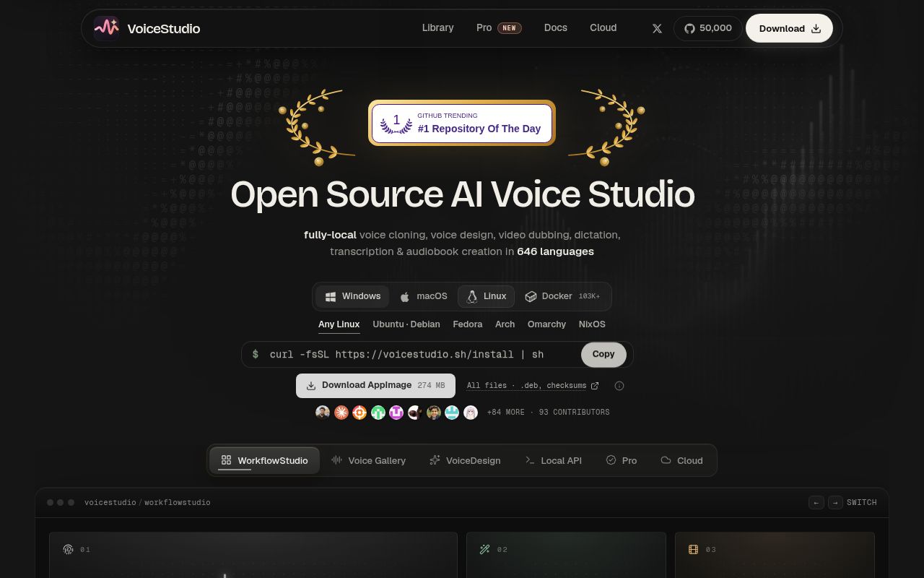This screenshot has width=924, height=578.
Task: Switch to the Local API feature tab
Action: [553, 460]
